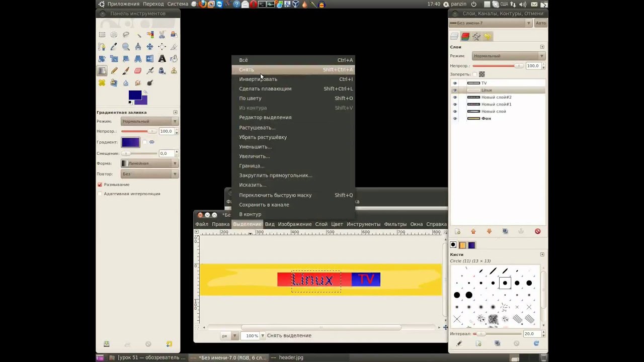Select the Select by Color tool
This screenshot has height=362, width=644.
150,35
